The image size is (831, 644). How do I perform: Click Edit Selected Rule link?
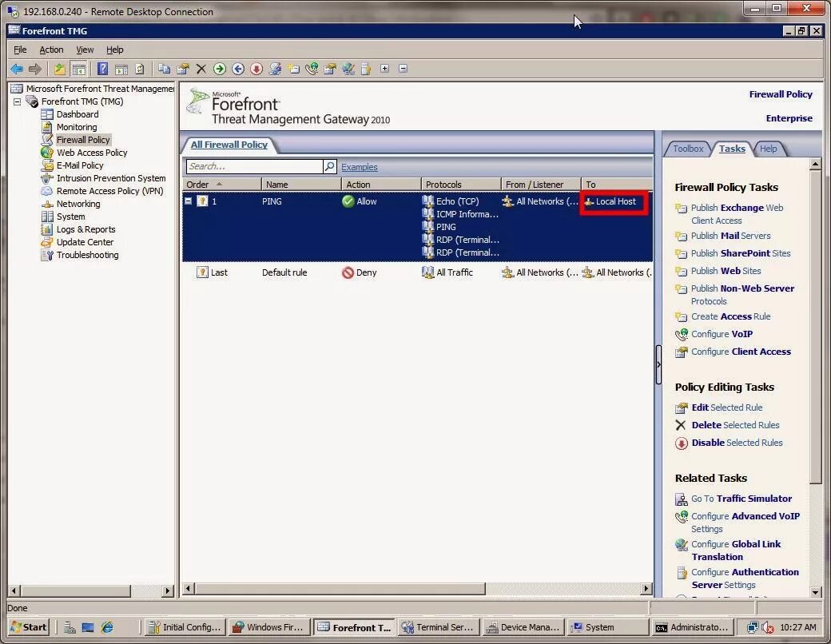[726, 407]
